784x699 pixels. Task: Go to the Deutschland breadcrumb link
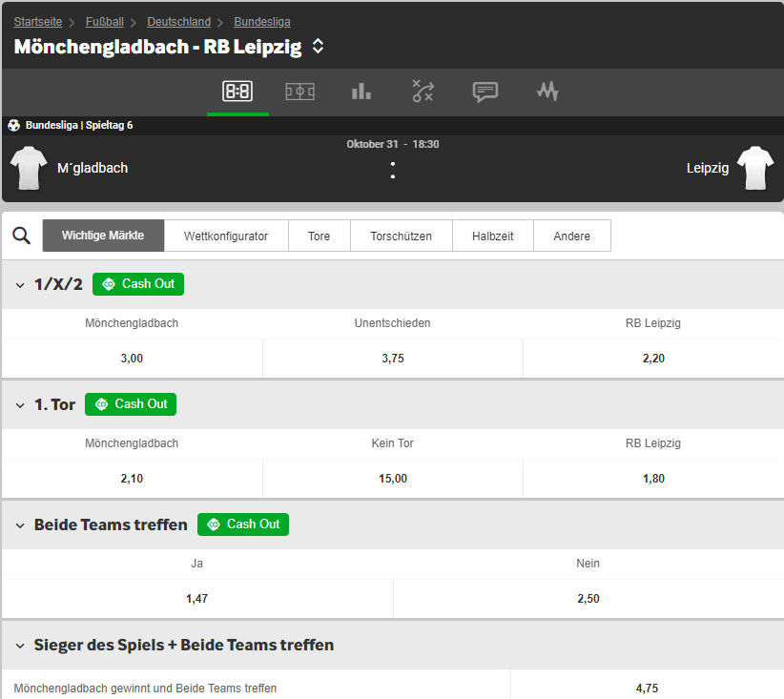pyautogui.click(x=179, y=22)
